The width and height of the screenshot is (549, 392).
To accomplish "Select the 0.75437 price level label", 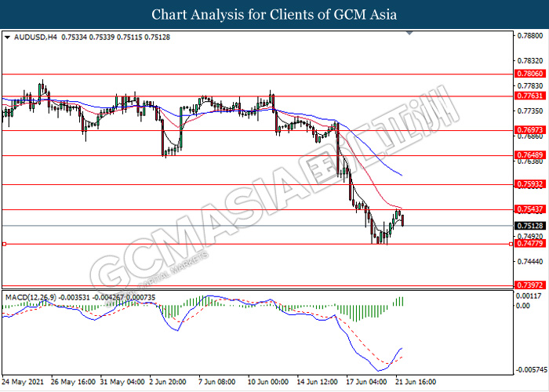I will click(x=530, y=209).
